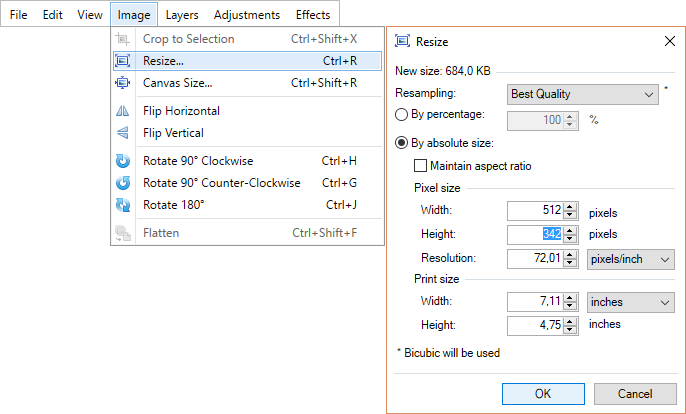Open the Effects menu
The height and width of the screenshot is (414, 686).
tap(313, 15)
